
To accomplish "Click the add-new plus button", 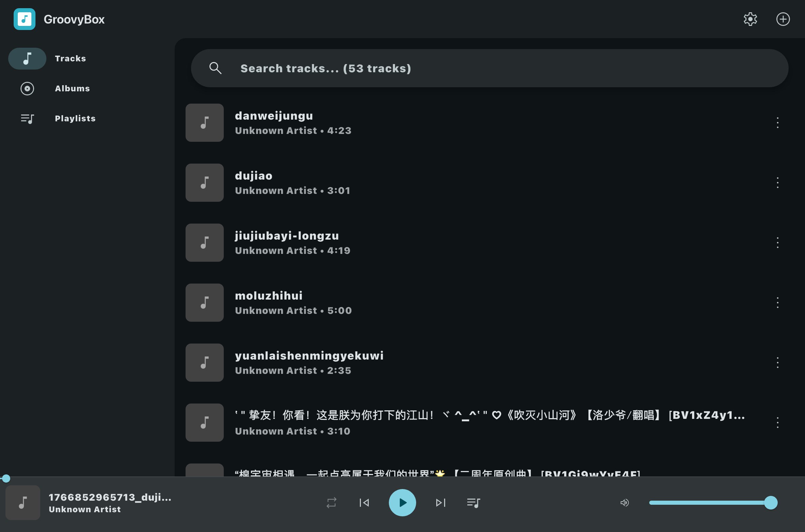I will [783, 19].
